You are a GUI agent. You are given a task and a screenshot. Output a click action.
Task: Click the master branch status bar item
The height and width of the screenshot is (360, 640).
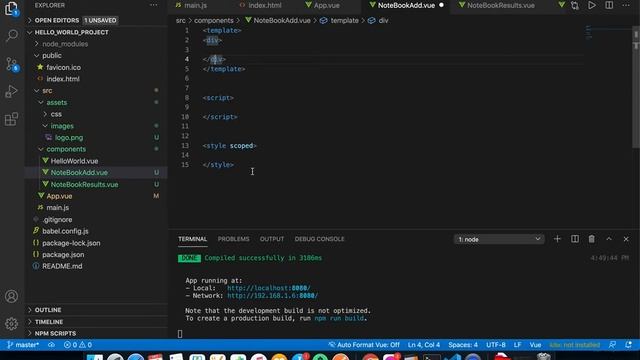coord(23,345)
